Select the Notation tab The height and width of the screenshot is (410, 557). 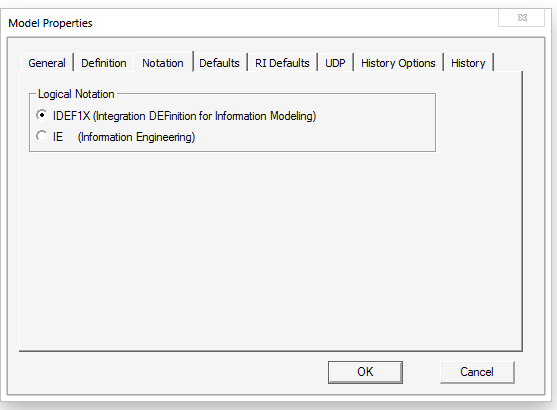click(163, 62)
